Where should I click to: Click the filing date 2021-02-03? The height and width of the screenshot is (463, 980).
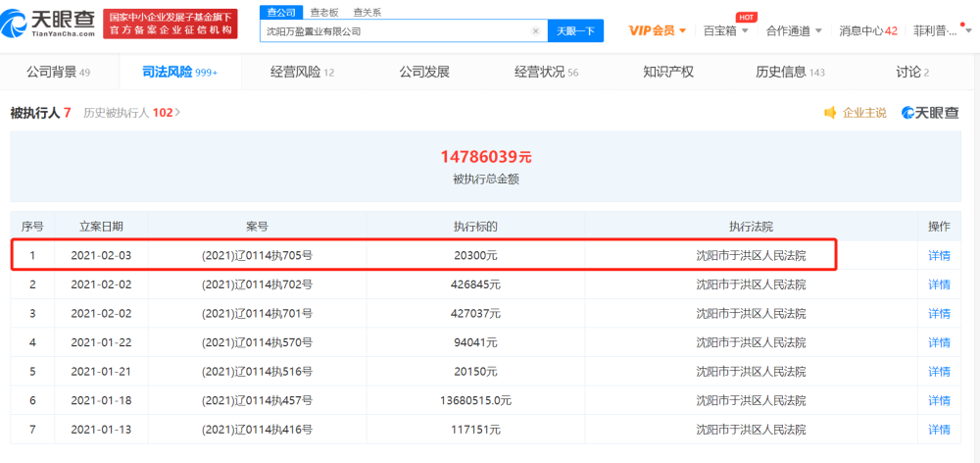(101, 256)
